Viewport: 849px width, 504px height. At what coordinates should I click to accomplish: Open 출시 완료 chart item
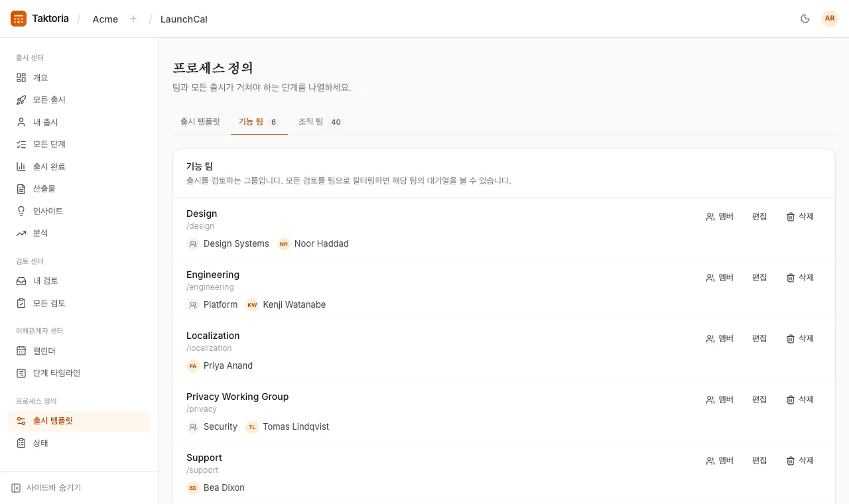tap(79, 166)
